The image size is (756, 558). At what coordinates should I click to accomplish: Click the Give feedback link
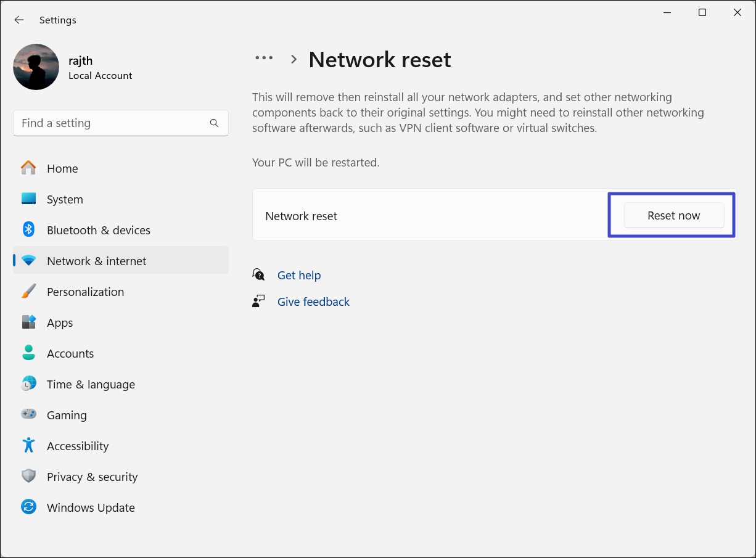313,302
